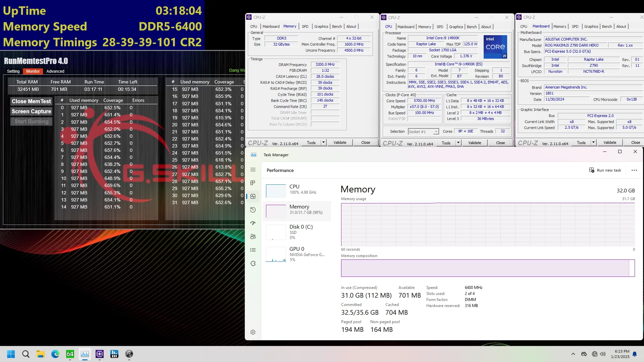Click Run new task in Task Manager
This screenshot has width=644, height=362.
pyautogui.click(x=605, y=170)
